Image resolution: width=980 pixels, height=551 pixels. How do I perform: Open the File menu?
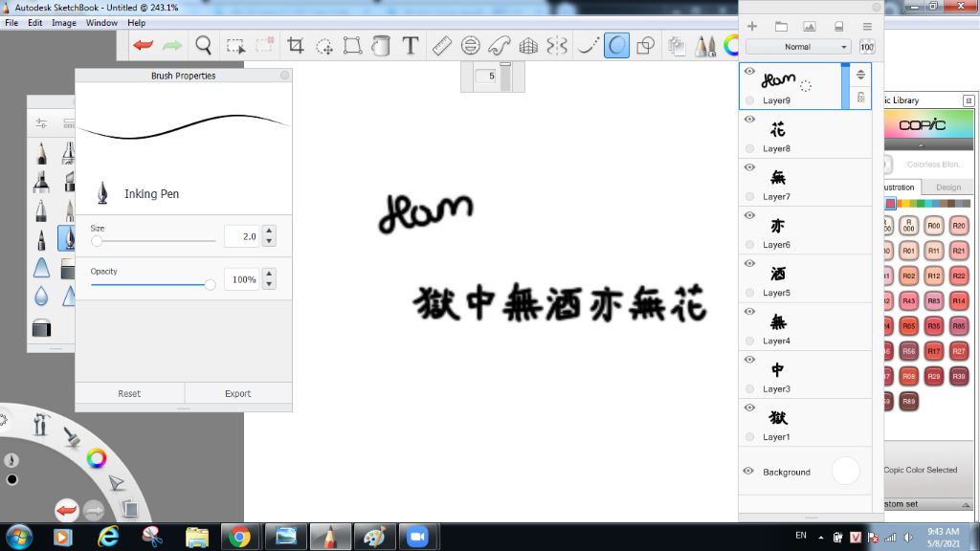(11, 23)
